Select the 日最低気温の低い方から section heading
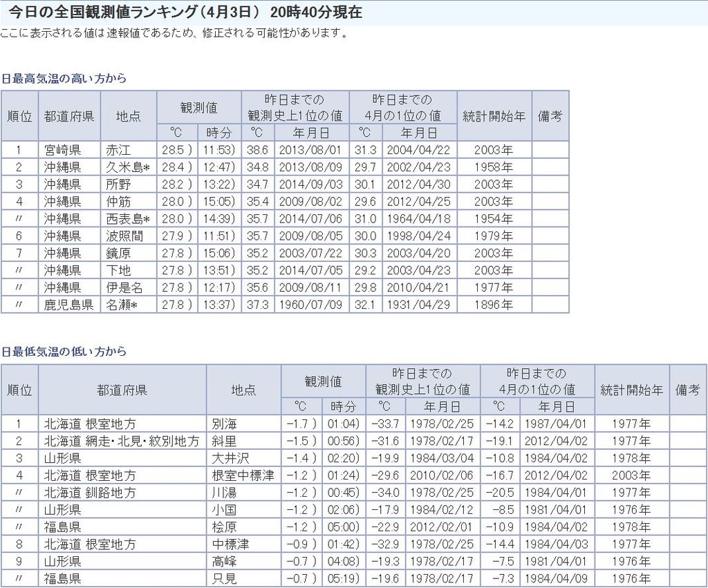 click(64, 352)
